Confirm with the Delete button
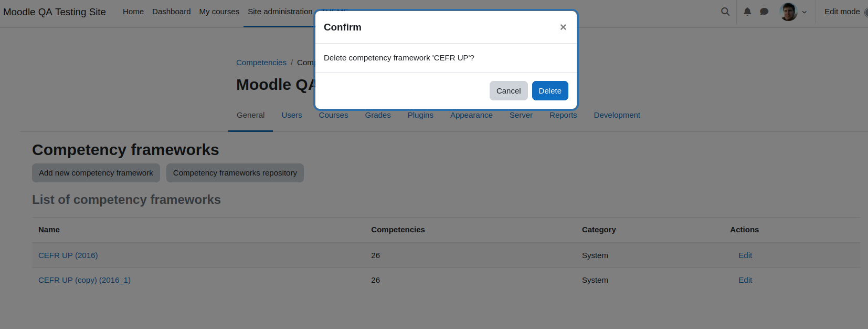Viewport: 868px width, 329px height. (550, 90)
